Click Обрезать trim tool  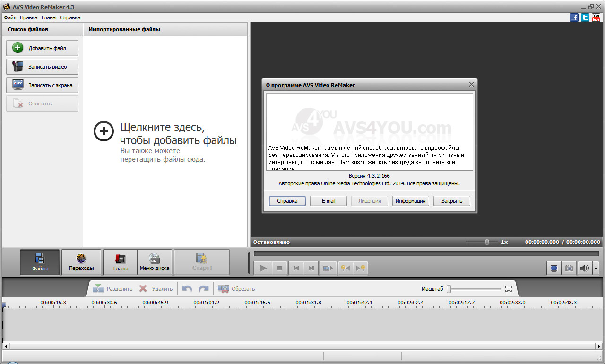[236, 289]
